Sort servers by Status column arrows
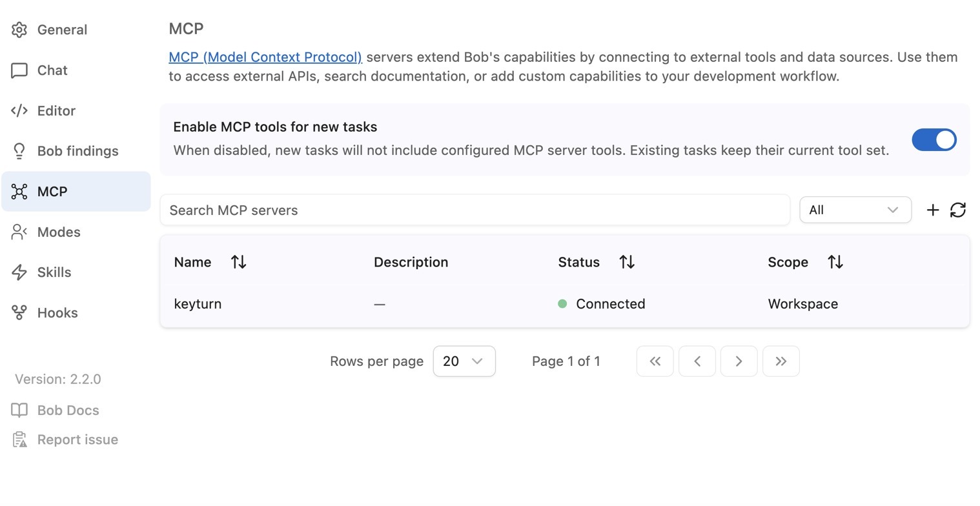The width and height of the screenshot is (980, 506). click(x=627, y=262)
